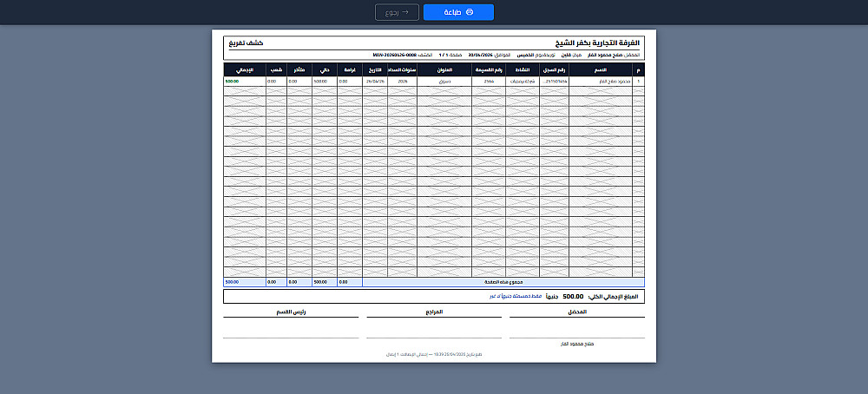Viewport: 868px width, 394px height.
Task: Click the شطب column header
Action: tap(276, 69)
